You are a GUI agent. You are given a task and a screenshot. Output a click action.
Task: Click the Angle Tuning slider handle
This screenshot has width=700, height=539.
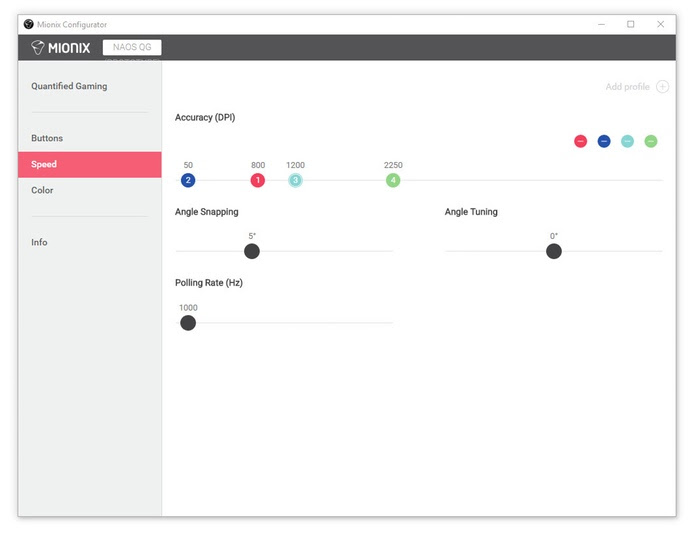tap(554, 251)
